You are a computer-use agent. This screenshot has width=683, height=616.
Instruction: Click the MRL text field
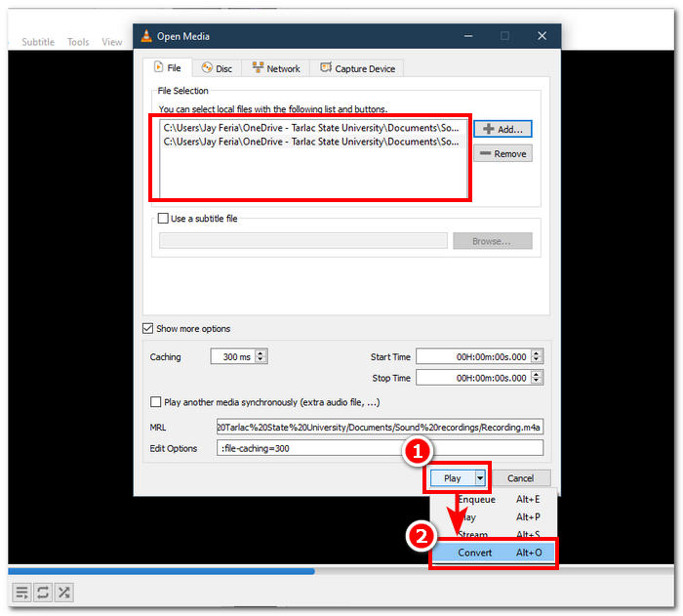click(x=380, y=428)
